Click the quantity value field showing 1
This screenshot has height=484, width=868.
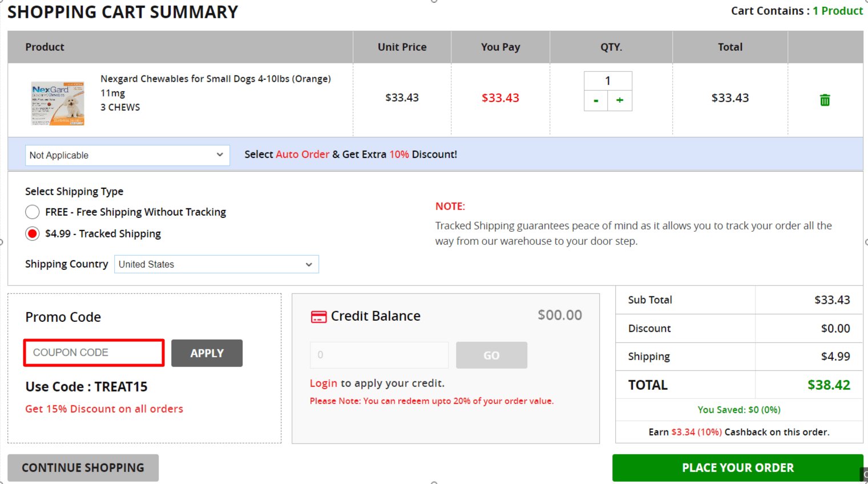(x=608, y=80)
